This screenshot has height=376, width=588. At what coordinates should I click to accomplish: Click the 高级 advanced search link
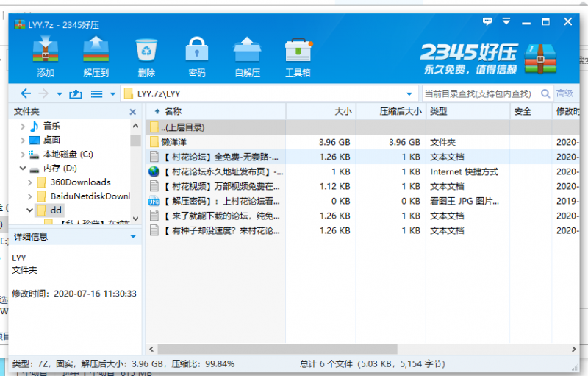[x=564, y=93]
